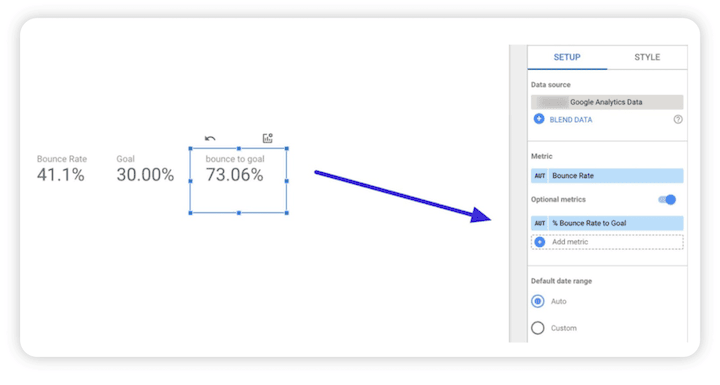Viewport: 720px width, 385px height.
Task: Click the blue plus Blend Data icon
Action: 539,119
